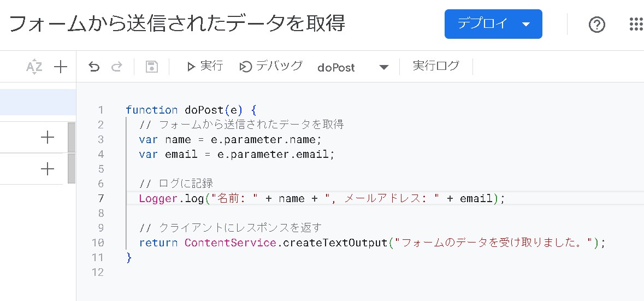The image size is (644, 301).
Task: Click the redo arrow icon
Action: 116,67
